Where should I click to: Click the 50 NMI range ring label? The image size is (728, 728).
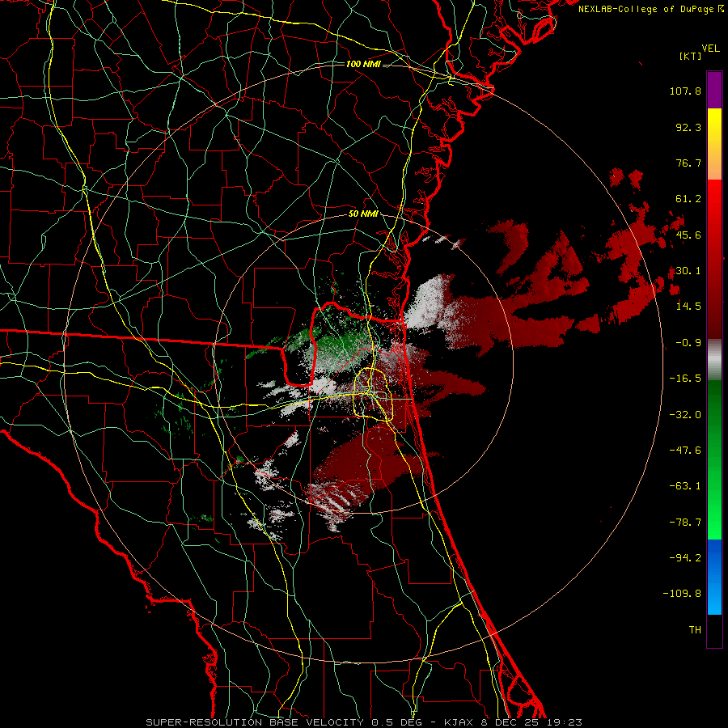point(363,214)
